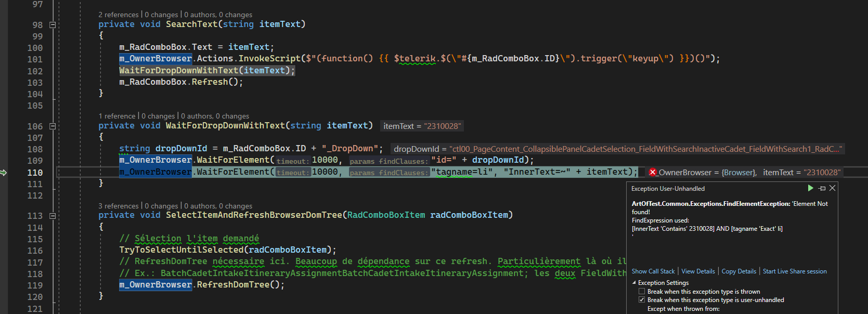Click the View Details link
The image size is (868, 314).
pos(698,271)
